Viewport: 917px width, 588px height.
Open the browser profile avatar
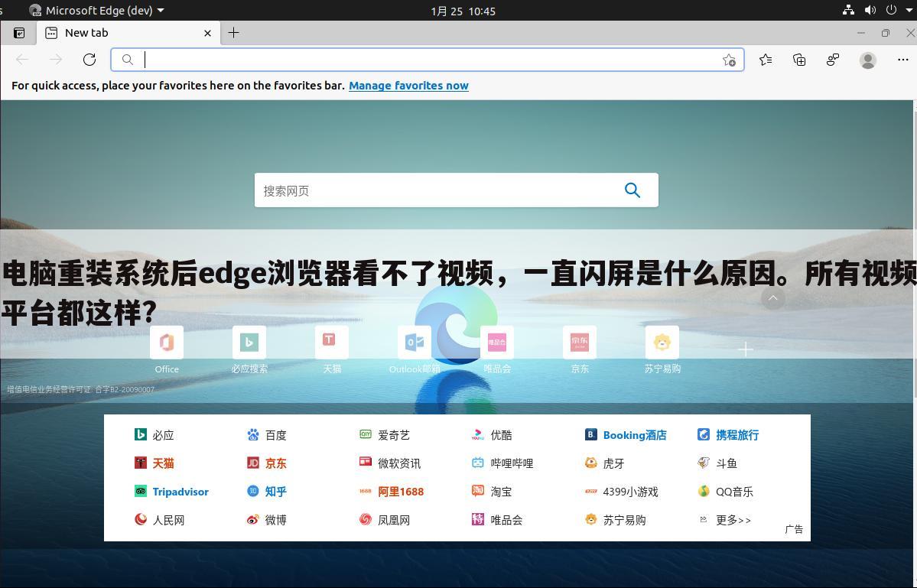[867, 60]
